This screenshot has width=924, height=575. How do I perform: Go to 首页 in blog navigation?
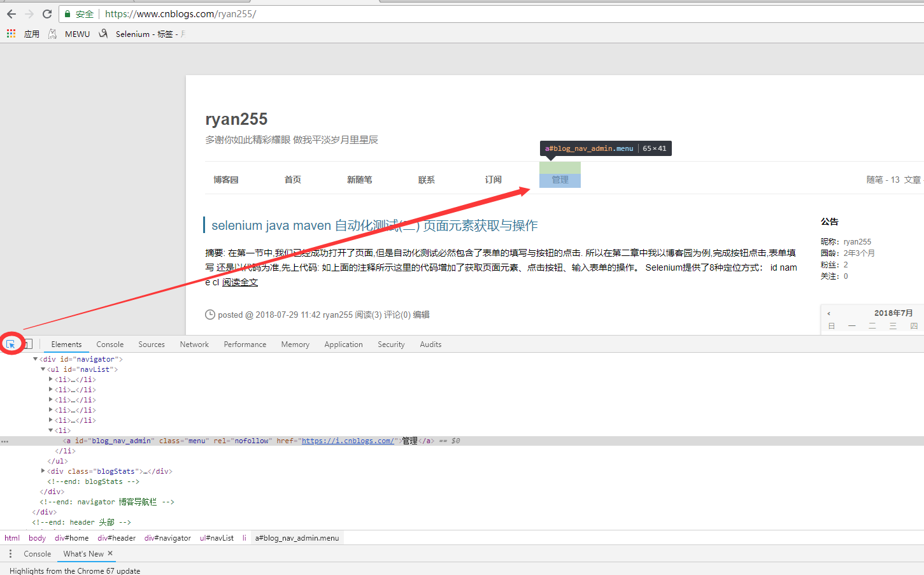293,180
